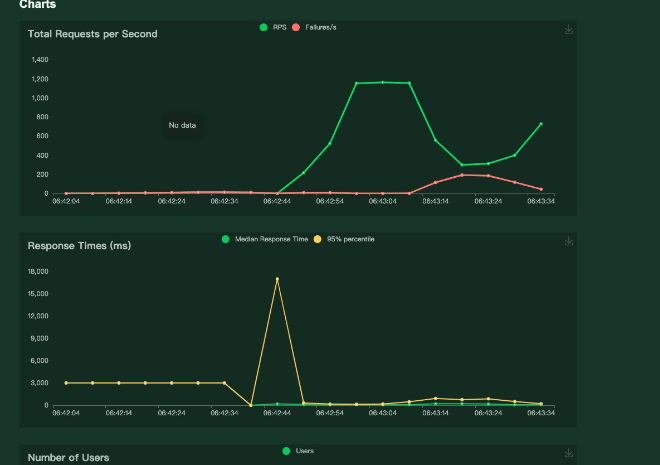Toggle Median Response Time legend entry
The height and width of the screenshot is (465, 660).
[x=265, y=239]
